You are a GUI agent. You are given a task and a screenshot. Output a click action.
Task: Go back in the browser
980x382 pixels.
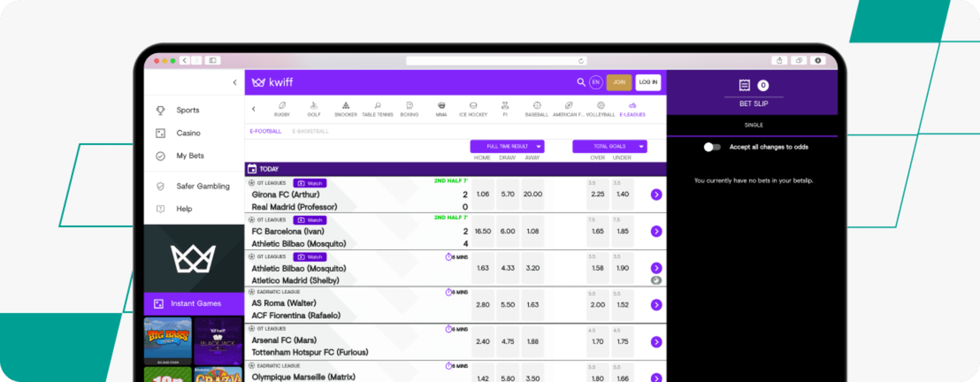point(185,60)
